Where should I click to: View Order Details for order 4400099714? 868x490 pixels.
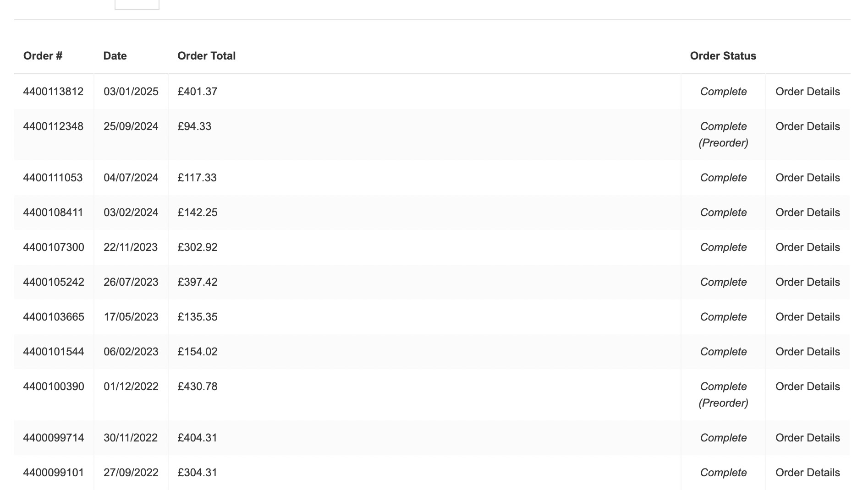point(807,438)
